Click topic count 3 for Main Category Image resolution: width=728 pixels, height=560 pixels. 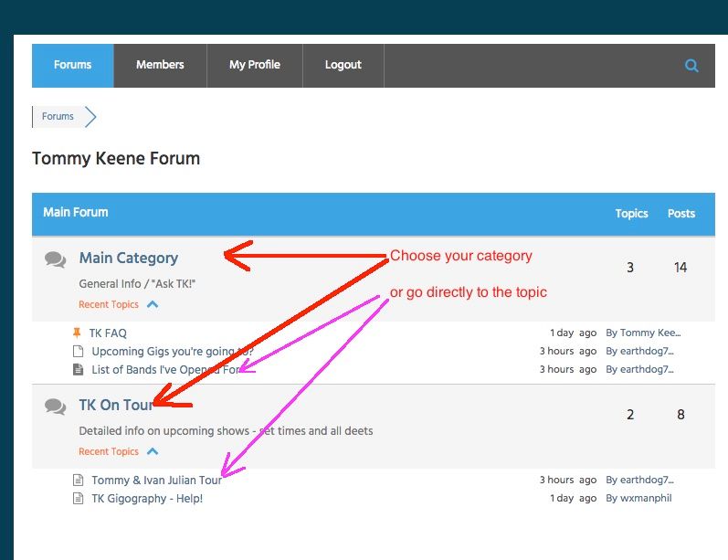[x=630, y=268]
